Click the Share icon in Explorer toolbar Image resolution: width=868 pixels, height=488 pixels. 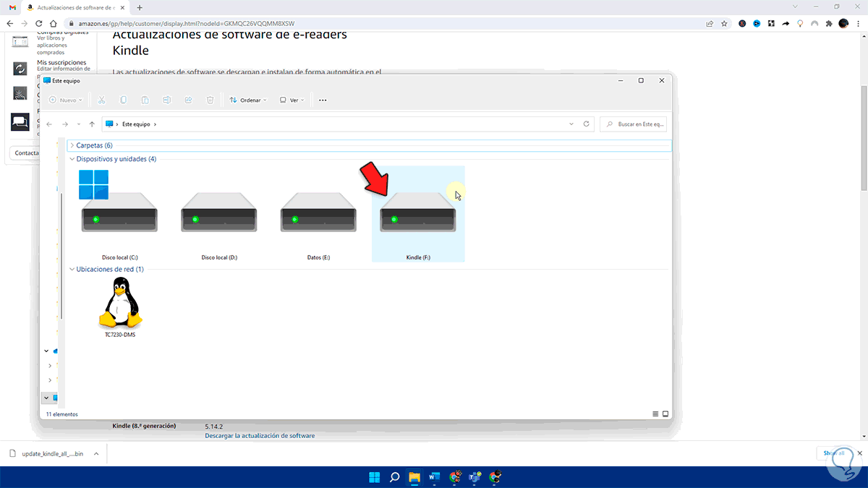click(x=189, y=100)
